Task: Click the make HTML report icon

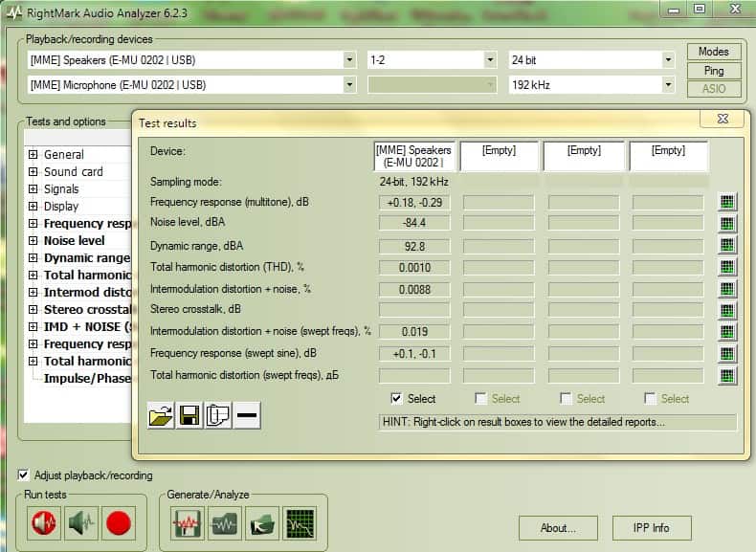Action: (218, 415)
